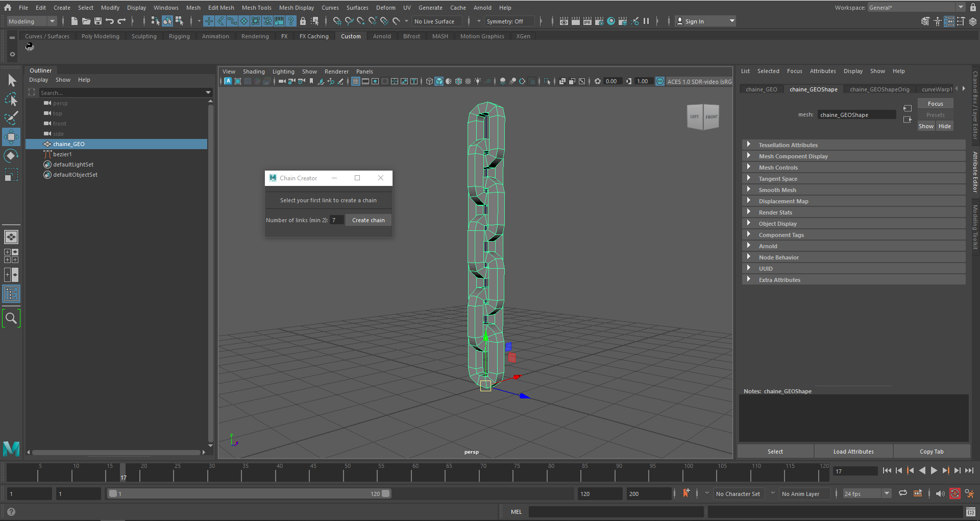Toggle snap to grids
Image resolution: width=980 pixels, height=521 pixels.
(337, 21)
